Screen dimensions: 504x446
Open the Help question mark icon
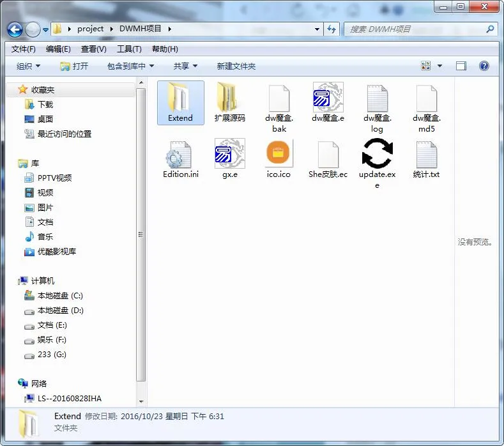point(484,66)
